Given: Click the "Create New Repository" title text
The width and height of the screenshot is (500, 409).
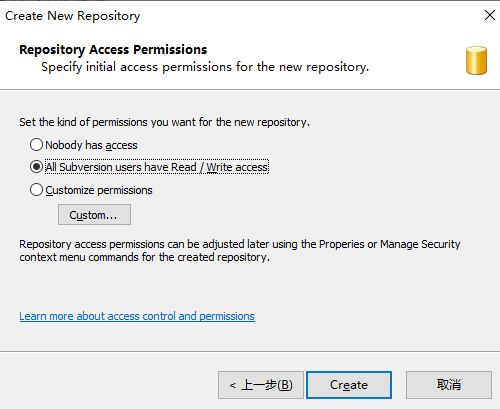Looking at the screenshot, I should coord(73,16).
